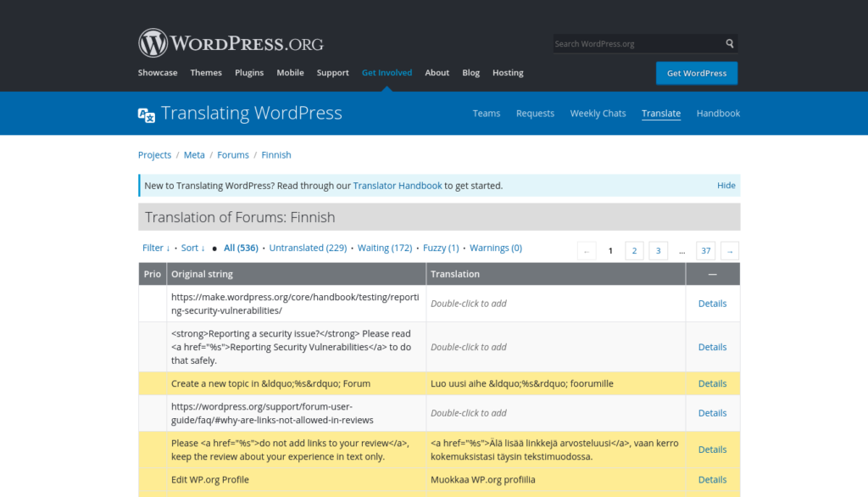Open the Support menu item
Viewport: 868px width, 497px height.
[332, 73]
